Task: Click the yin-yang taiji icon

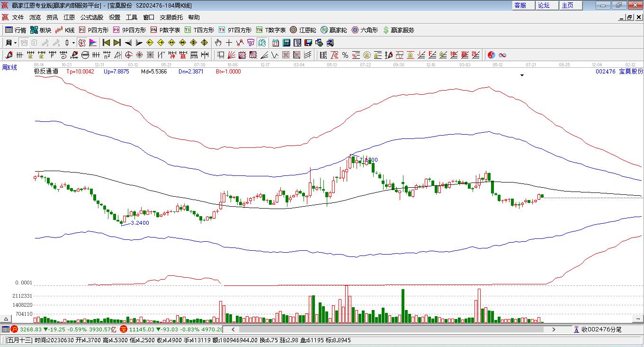Action: tap(492, 55)
